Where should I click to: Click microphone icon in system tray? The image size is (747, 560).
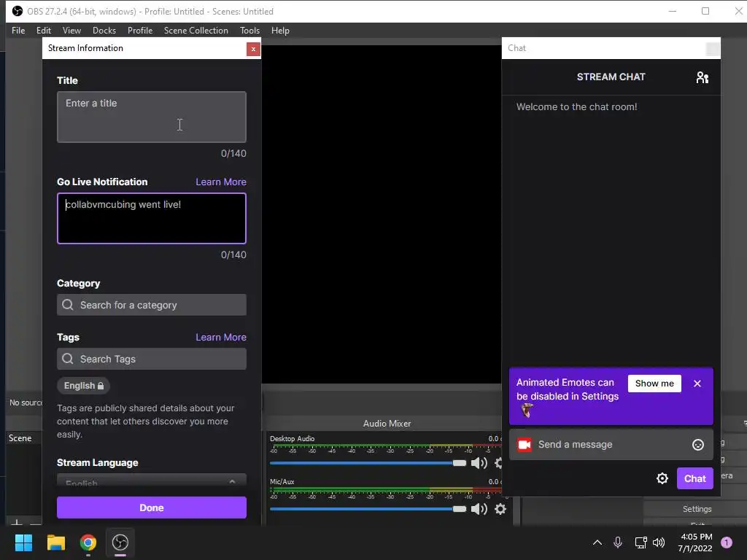(x=617, y=542)
